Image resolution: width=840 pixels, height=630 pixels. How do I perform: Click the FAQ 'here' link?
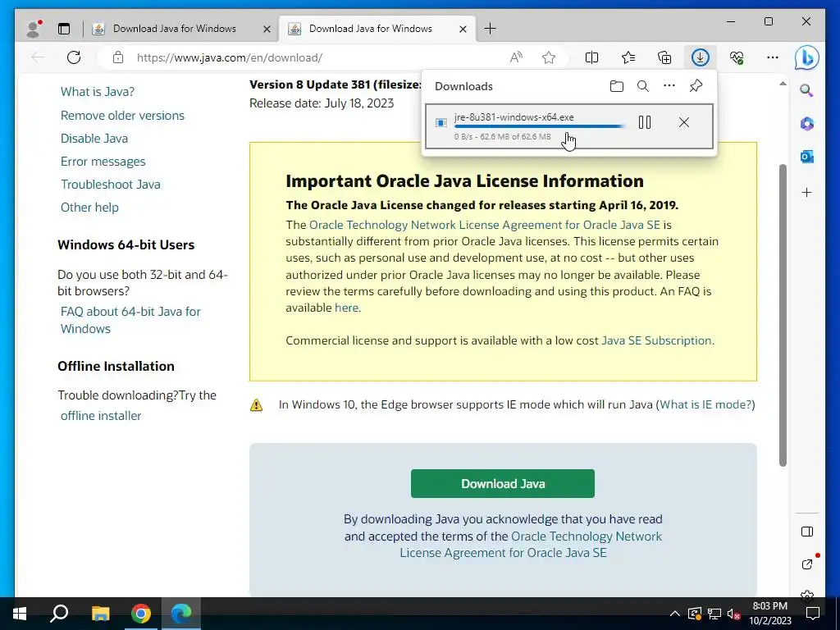[347, 308]
